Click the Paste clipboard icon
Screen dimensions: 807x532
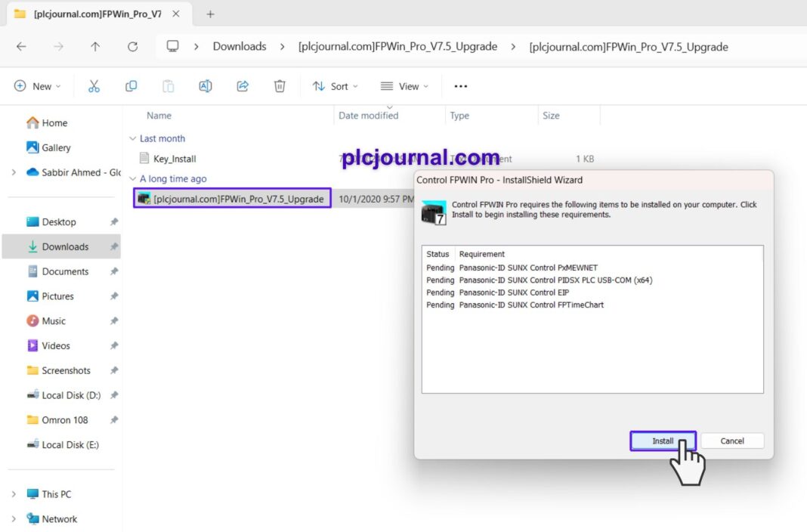pyautogui.click(x=169, y=86)
